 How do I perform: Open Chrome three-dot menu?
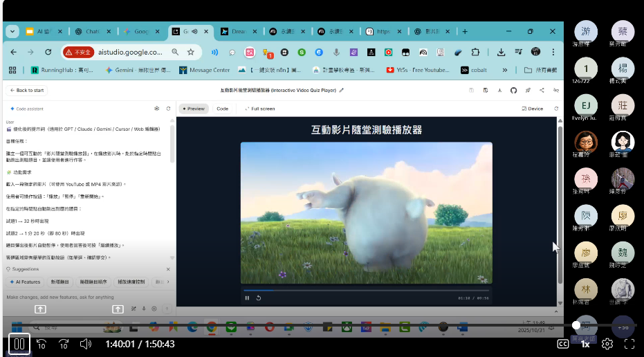point(553,52)
